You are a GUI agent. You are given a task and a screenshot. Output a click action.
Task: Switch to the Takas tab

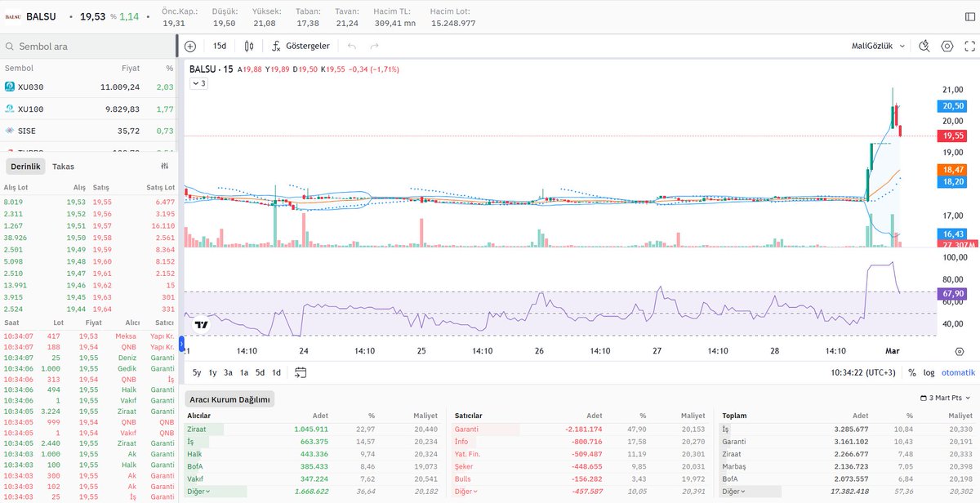63,166
